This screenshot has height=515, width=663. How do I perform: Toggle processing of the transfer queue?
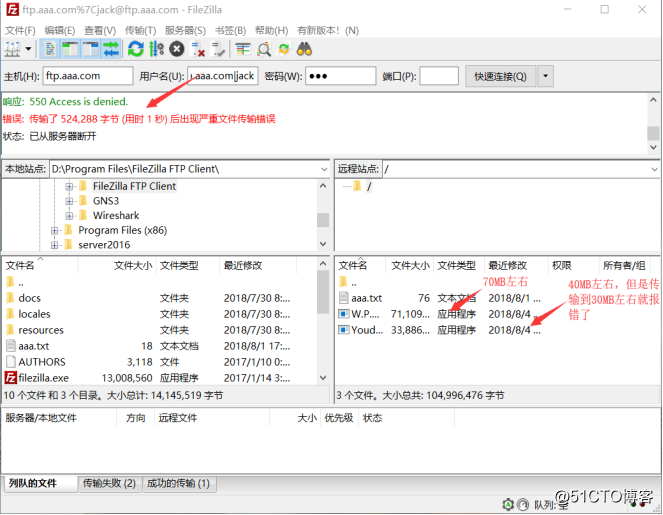tap(156, 49)
